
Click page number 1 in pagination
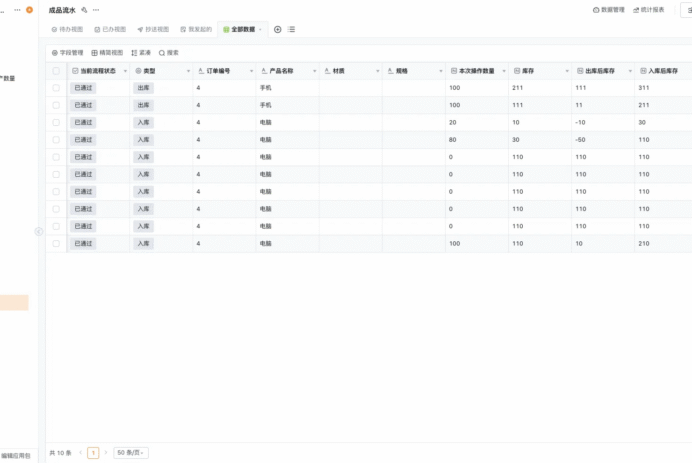tap(93, 452)
